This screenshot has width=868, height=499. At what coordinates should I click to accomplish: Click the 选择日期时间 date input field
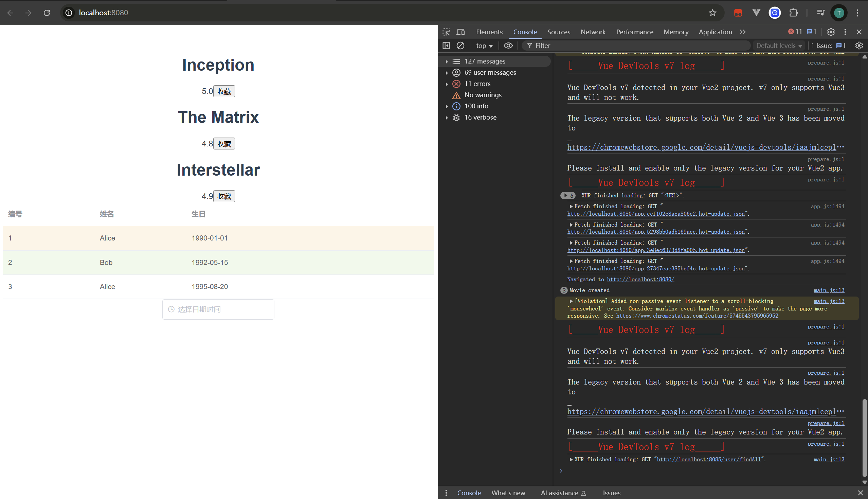click(218, 309)
